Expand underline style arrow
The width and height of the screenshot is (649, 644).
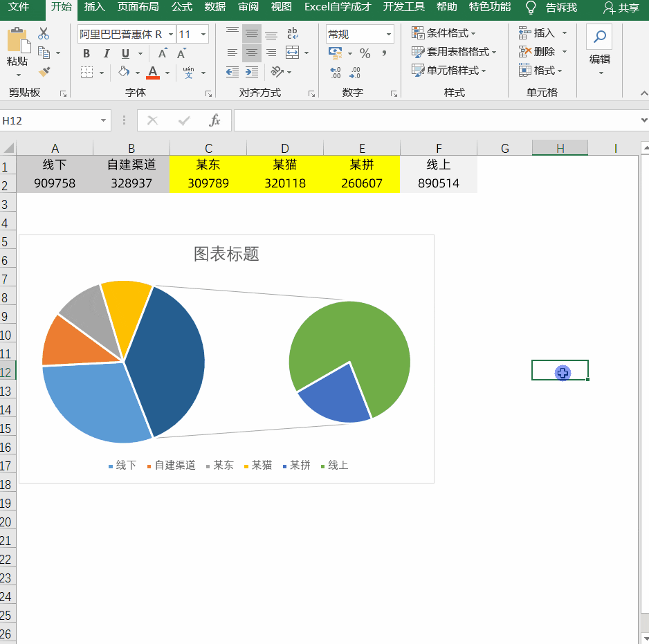[x=140, y=53]
